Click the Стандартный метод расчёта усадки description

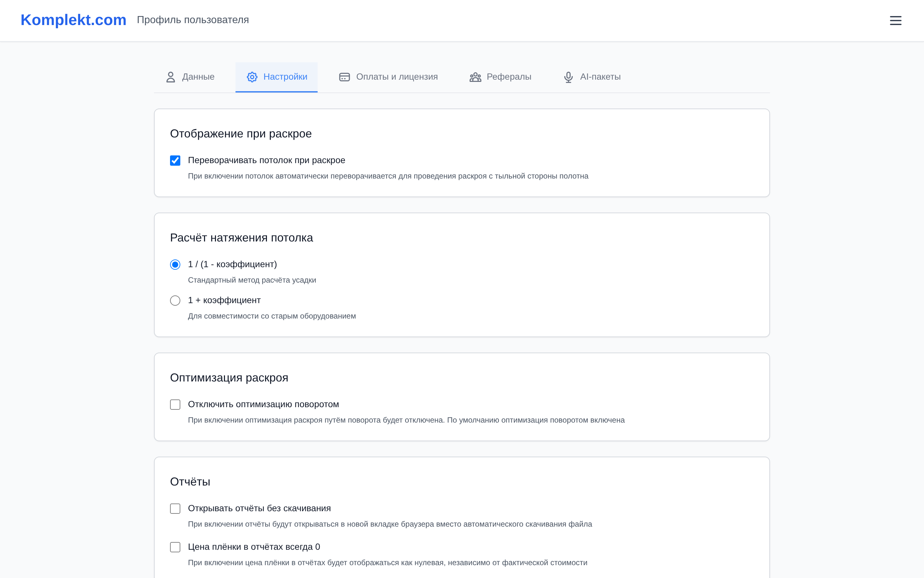252,280
